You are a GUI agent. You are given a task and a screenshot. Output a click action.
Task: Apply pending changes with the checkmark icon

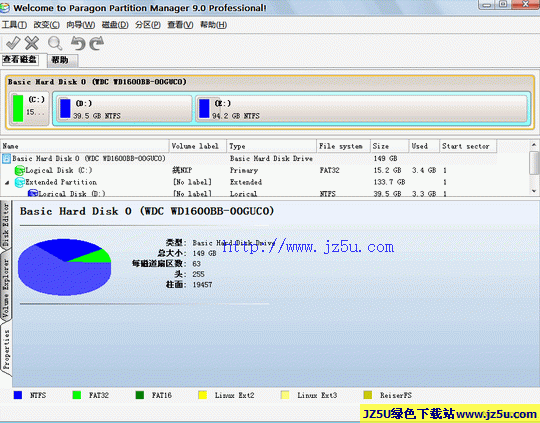[x=13, y=43]
